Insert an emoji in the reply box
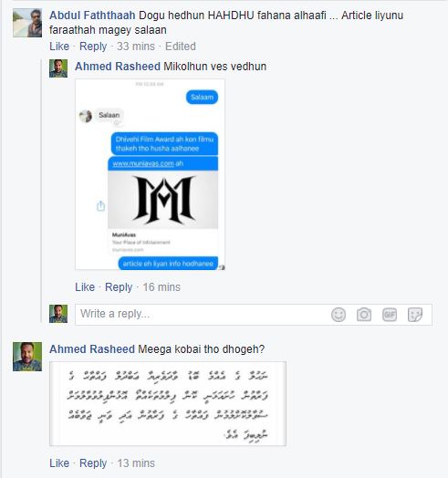448x478 pixels. 339,315
